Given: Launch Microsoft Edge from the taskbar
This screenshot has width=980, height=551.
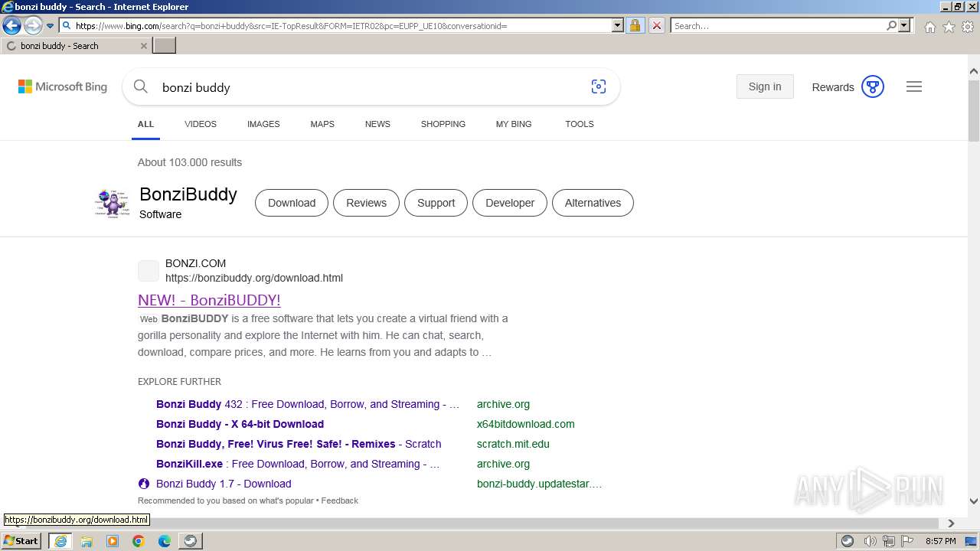Looking at the screenshot, I should [165, 541].
